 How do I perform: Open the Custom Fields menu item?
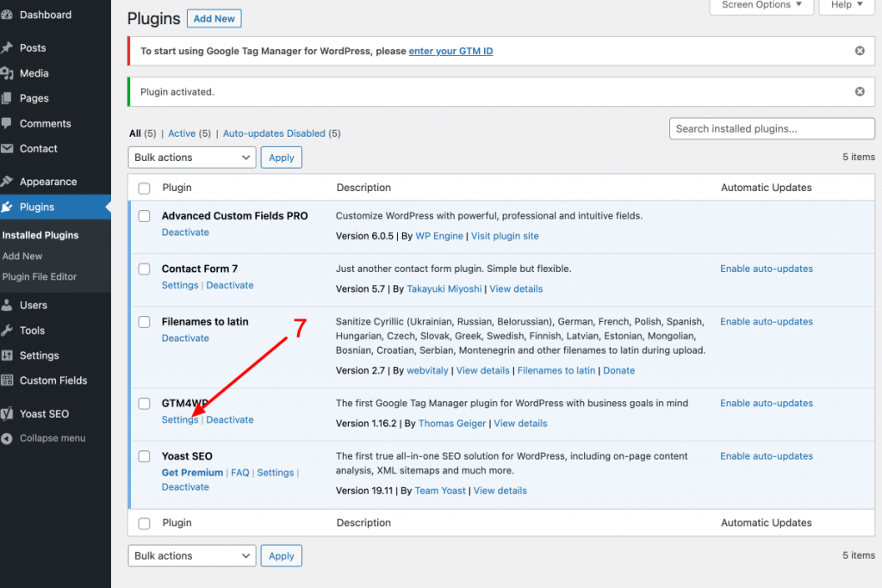pyautogui.click(x=53, y=381)
